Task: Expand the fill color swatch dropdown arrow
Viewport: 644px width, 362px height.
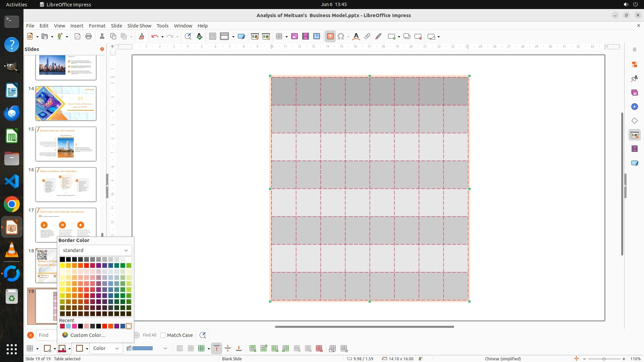Action: tap(165, 349)
